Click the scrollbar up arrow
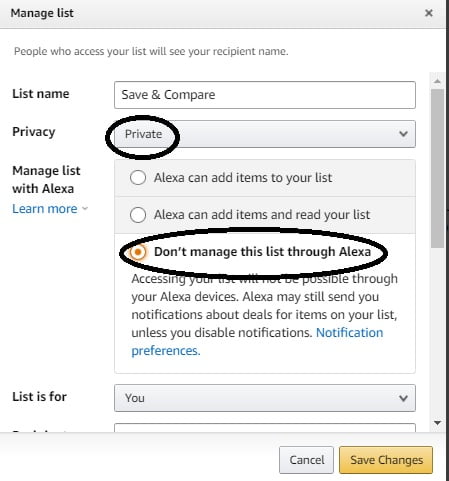This screenshot has width=449, height=481. [x=437, y=81]
